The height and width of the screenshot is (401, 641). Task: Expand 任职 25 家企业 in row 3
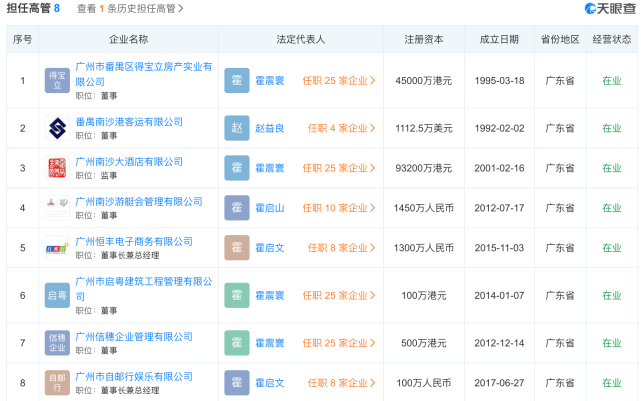coord(339,168)
